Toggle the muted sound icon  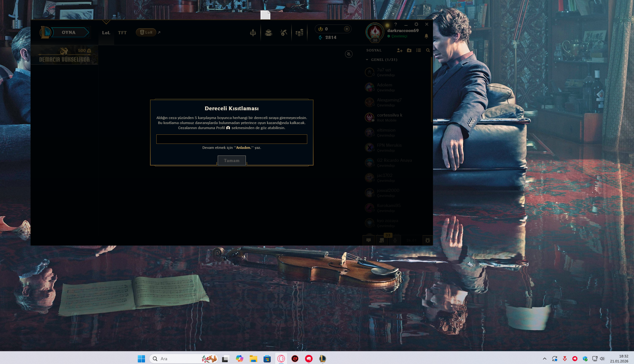(349, 54)
